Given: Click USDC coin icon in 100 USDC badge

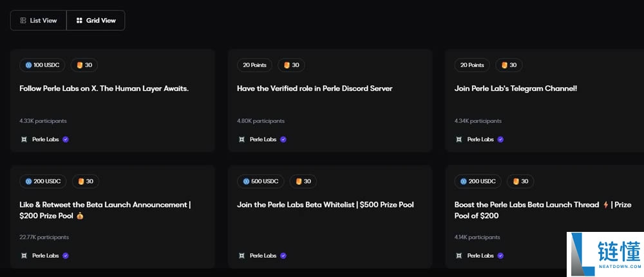Looking at the screenshot, I should point(29,65).
